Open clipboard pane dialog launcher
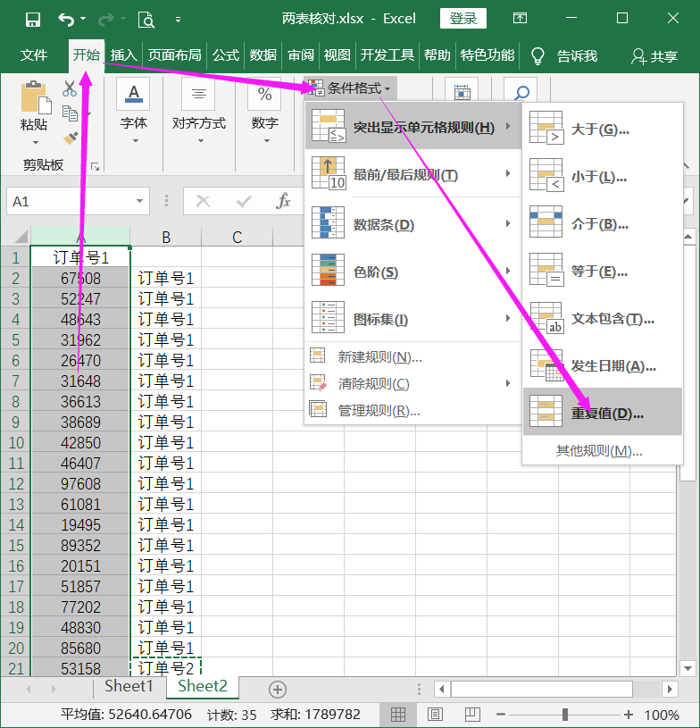700x728 pixels. (x=96, y=166)
